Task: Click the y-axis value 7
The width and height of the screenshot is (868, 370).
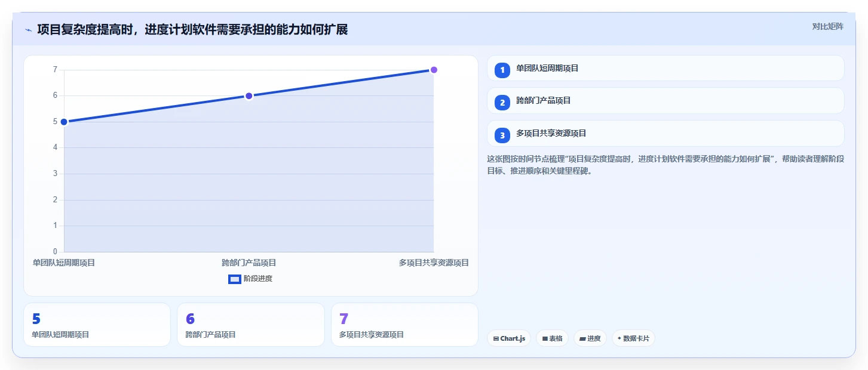Action: pos(55,70)
